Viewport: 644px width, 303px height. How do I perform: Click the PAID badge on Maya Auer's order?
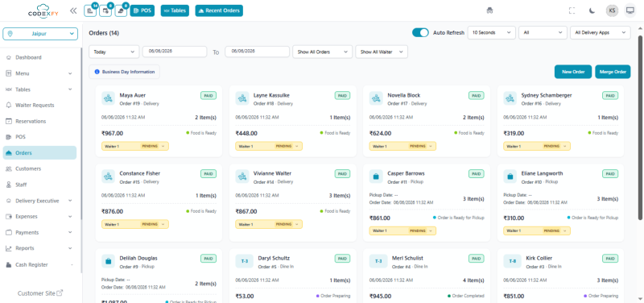coord(208,95)
